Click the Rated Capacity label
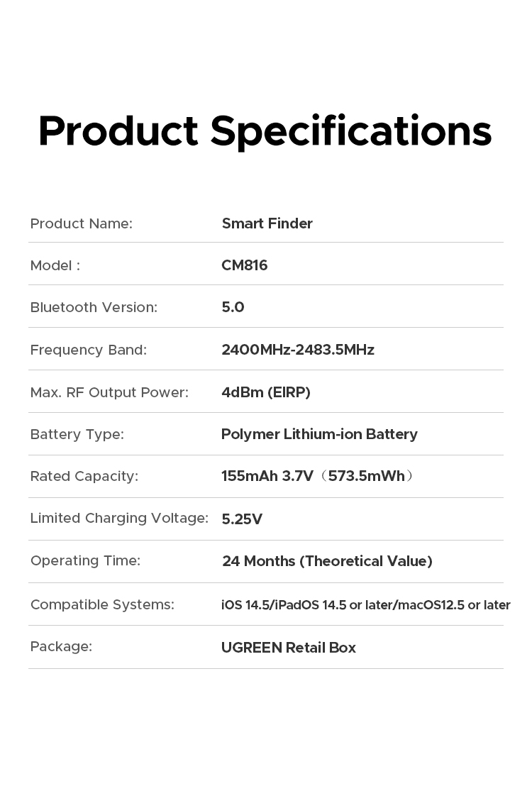The width and height of the screenshot is (532, 786). [x=84, y=476]
